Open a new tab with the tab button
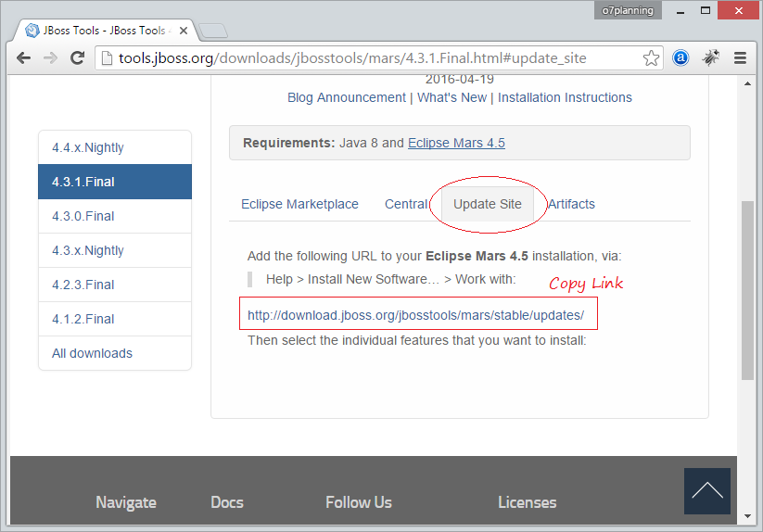This screenshot has width=763, height=532. click(213, 31)
